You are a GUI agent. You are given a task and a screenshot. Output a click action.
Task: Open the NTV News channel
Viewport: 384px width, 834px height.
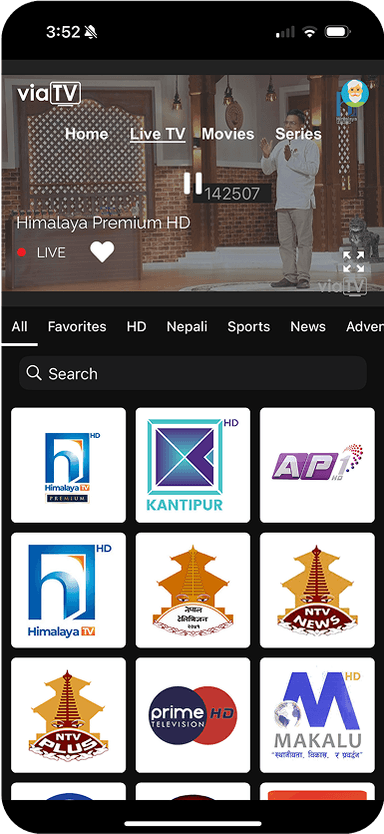pos(317,590)
